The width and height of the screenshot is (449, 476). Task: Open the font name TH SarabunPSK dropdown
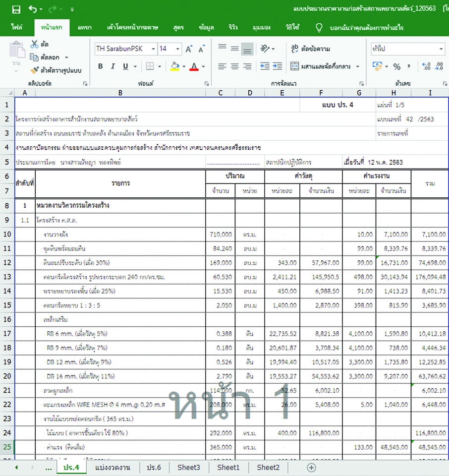coord(153,49)
